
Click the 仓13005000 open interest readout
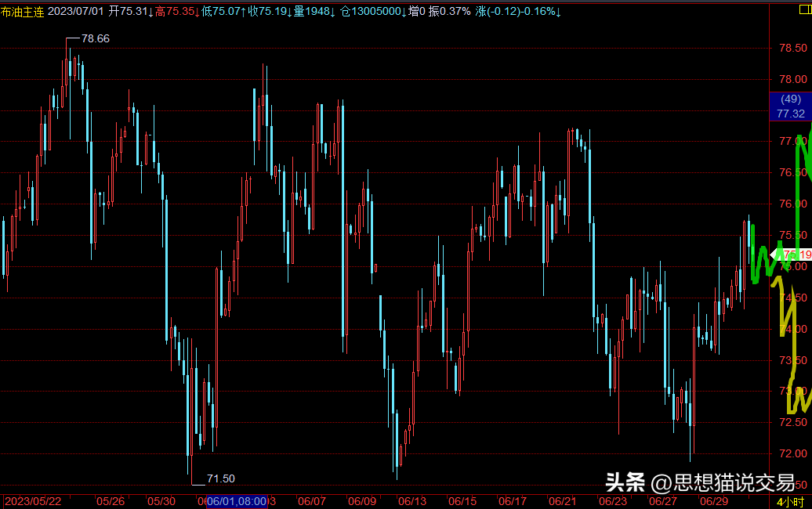click(373, 12)
